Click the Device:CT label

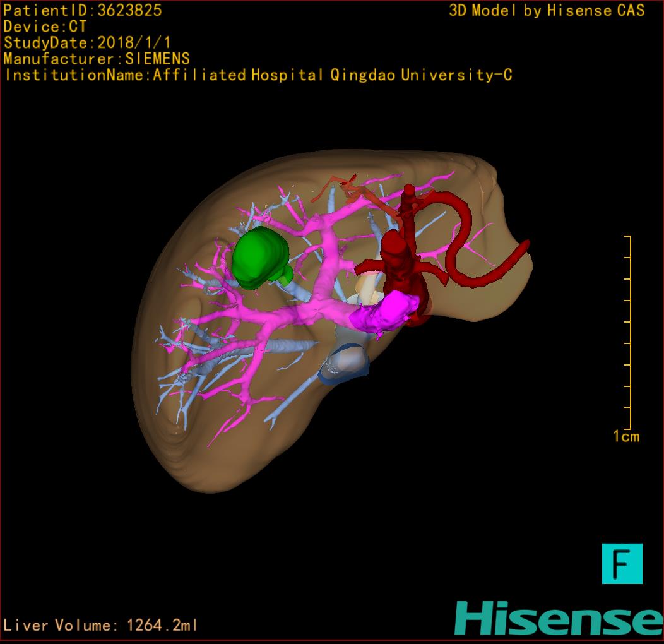tap(45, 27)
